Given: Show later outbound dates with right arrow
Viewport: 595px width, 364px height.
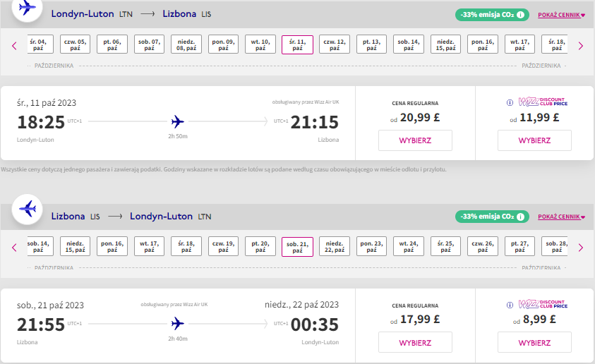Looking at the screenshot, I should click(581, 46).
